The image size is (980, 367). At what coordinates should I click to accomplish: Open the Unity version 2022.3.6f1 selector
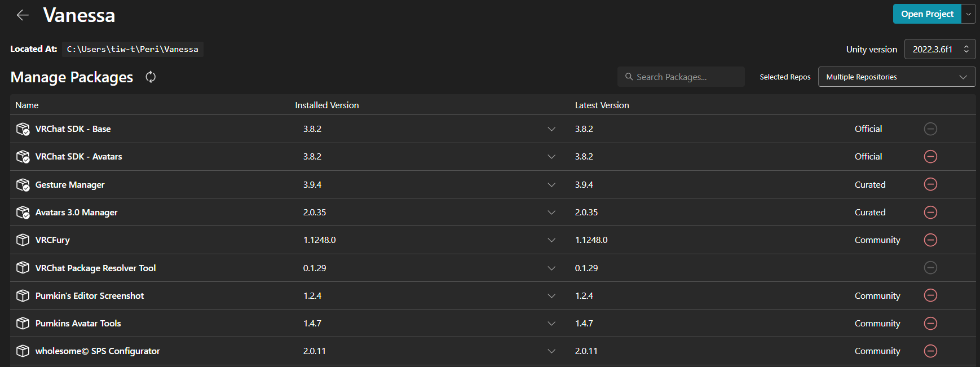pyautogui.click(x=939, y=49)
